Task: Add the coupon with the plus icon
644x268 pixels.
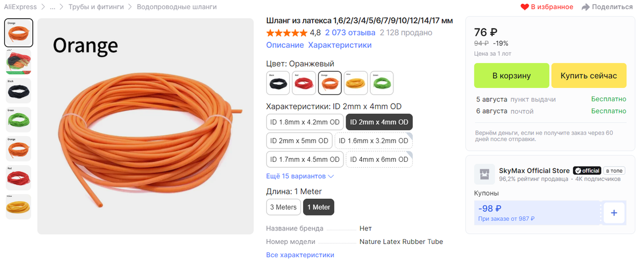Action: click(x=614, y=213)
